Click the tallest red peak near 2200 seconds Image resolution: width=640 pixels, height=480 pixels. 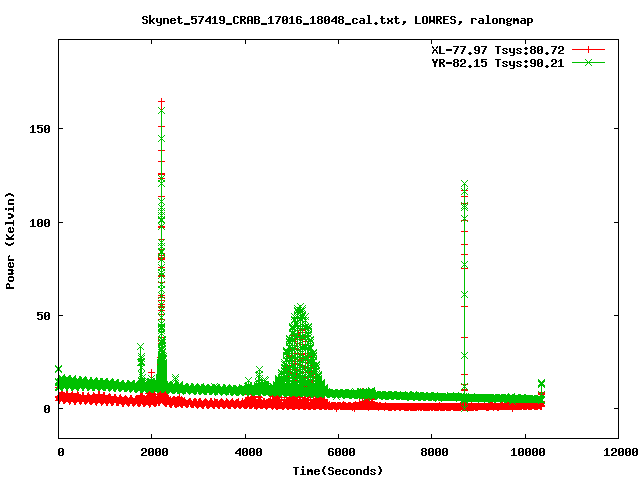162,101
